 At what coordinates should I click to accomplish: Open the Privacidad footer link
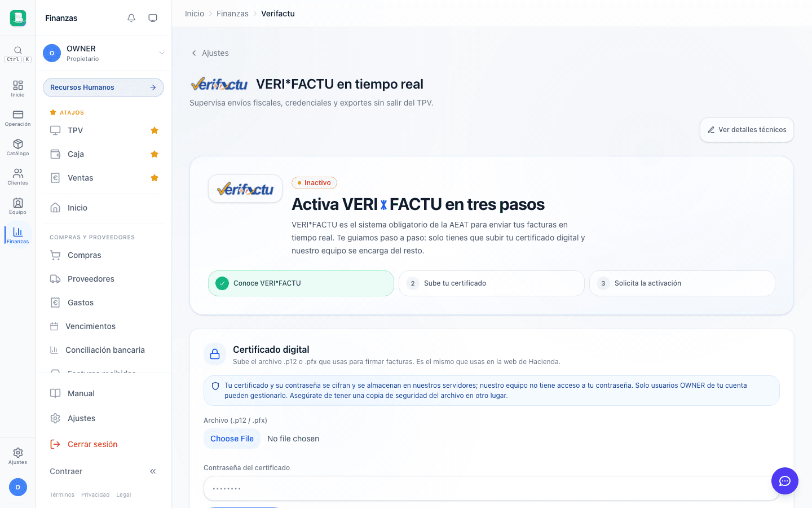click(95, 495)
